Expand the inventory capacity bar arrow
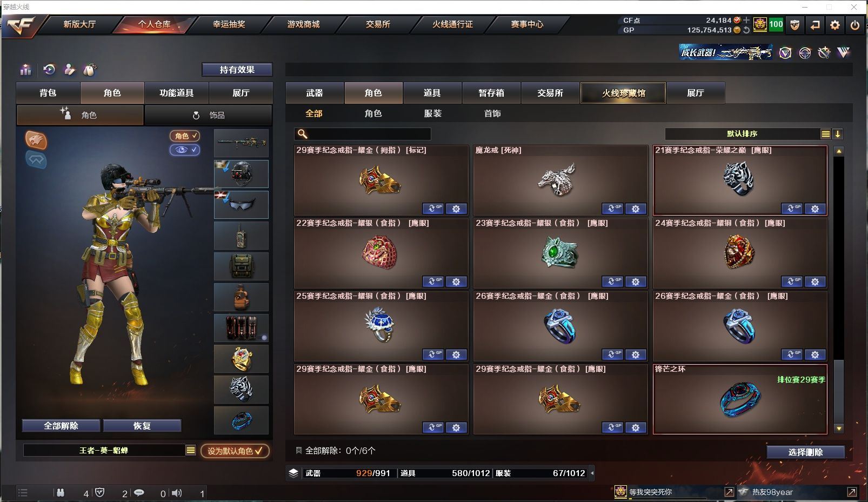 click(x=592, y=473)
